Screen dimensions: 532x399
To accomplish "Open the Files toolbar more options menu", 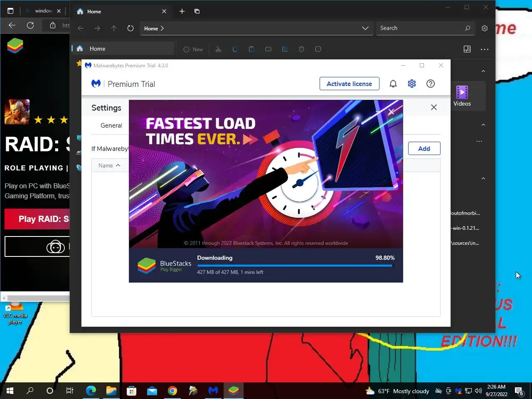I will [485, 49].
